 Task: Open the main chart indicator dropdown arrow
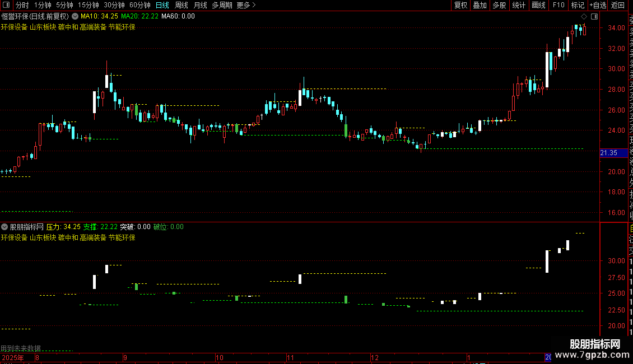click(75, 17)
